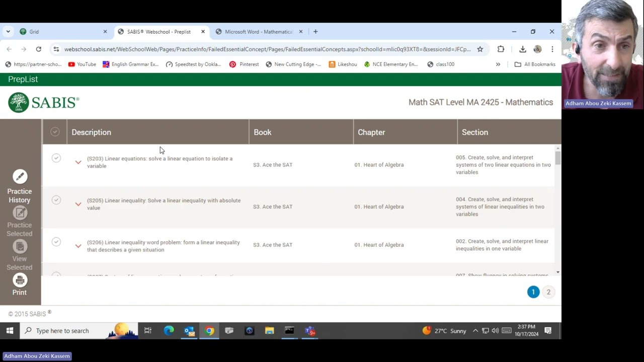The height and width of the screenshot is (362, 644).
Task: Check the (S203) Linear equations row
Action: coord(56,158)
